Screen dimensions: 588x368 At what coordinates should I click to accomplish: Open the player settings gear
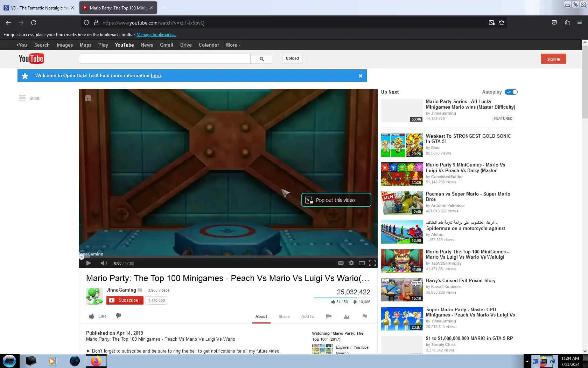pyautogui.click(x=351, y=263)
